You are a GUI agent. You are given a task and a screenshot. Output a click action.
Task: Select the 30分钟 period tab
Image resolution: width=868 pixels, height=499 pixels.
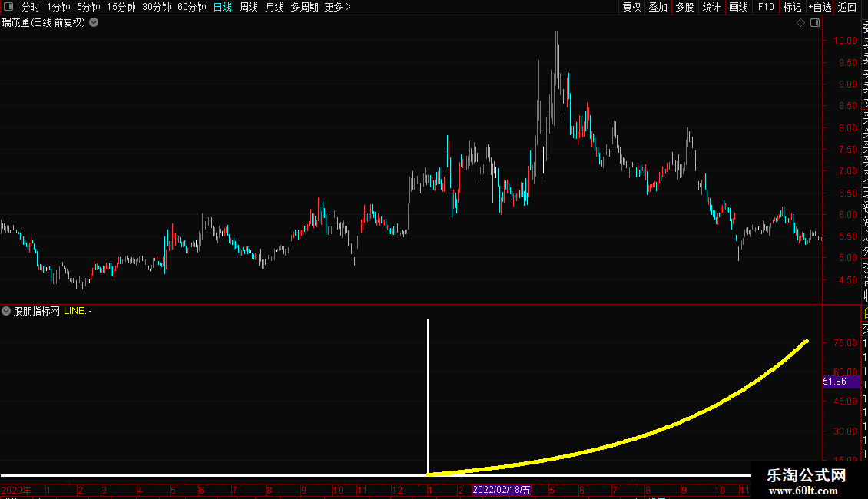(x=157, y=7)
